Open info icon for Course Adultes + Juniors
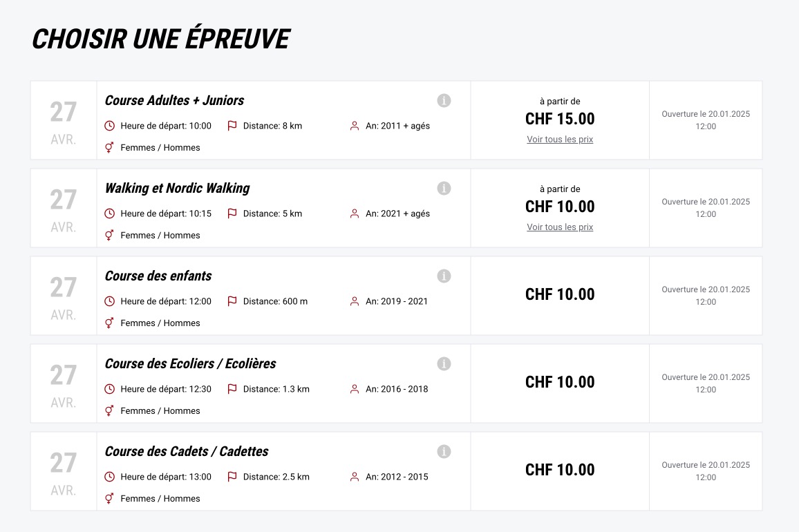799x532 pixels. (444, 101)
